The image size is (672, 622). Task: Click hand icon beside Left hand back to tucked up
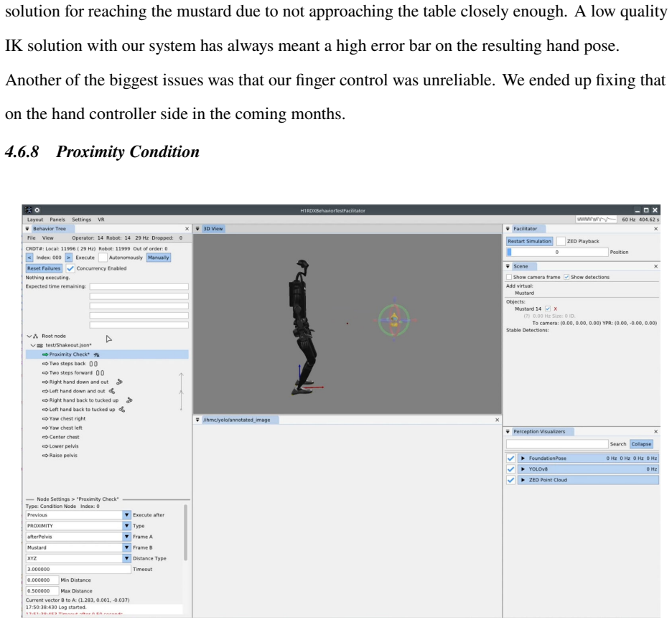(x=122, y=410)
